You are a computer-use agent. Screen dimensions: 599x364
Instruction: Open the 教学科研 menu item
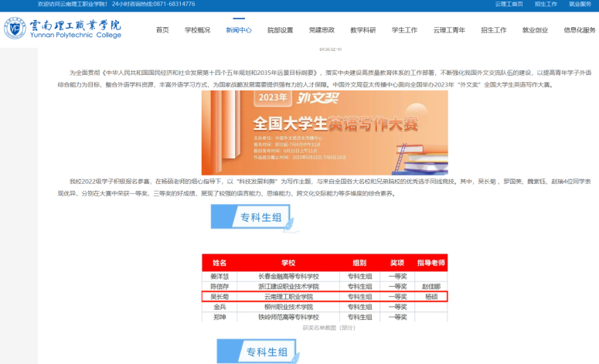pyautogui.click(x=363, y=30)
